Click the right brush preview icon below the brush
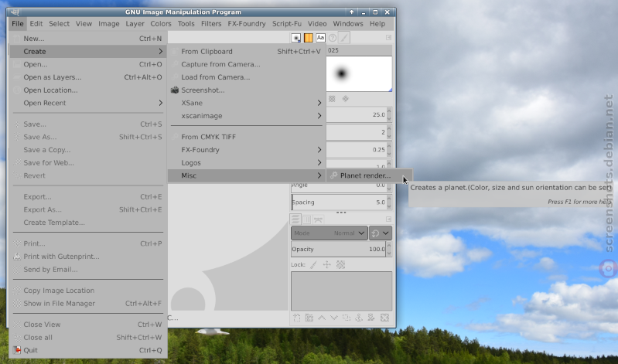The width and height of the screenshot is (618, 364). [x=345, y=99]
